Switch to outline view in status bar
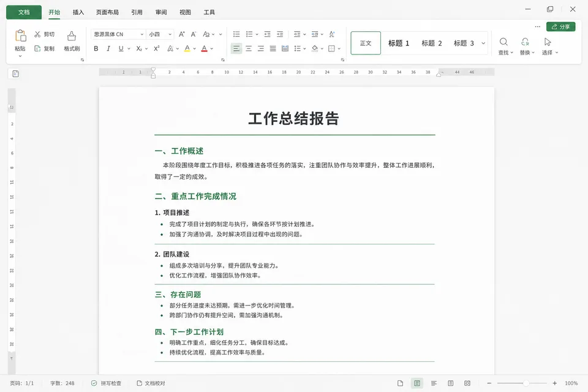 pyautogui.click(x=434, y=383)
